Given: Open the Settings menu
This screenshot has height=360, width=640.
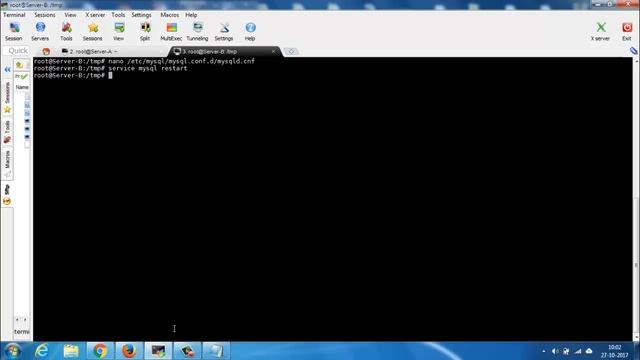Looking at the screenshot, I should (x=141, y=15).
